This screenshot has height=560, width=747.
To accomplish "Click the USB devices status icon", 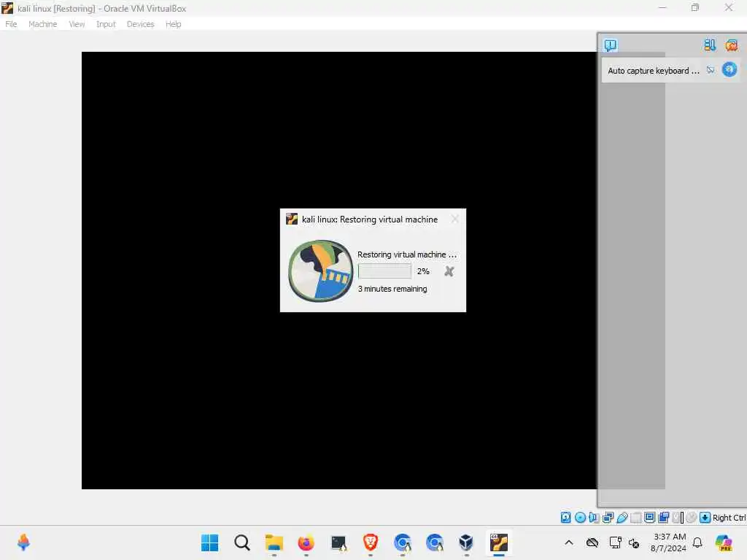I will [x=622, y=518].
